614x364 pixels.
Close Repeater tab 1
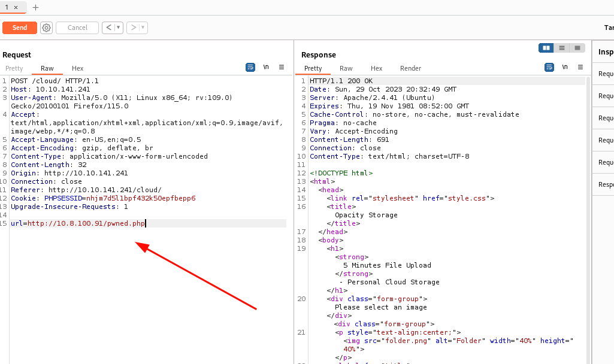[x=16, y=7]
